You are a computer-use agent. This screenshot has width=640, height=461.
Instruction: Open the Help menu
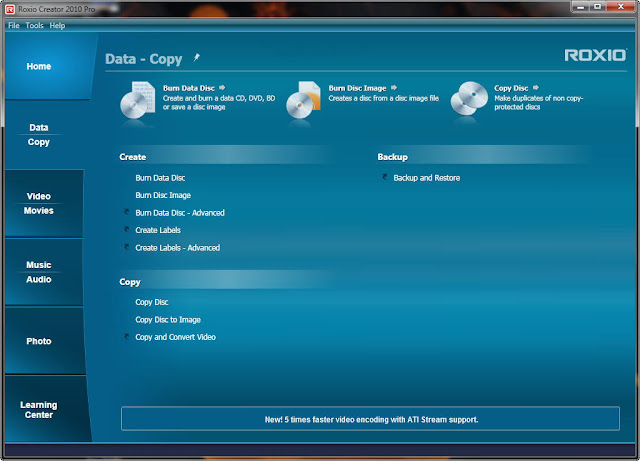click(x=57, y=25)
